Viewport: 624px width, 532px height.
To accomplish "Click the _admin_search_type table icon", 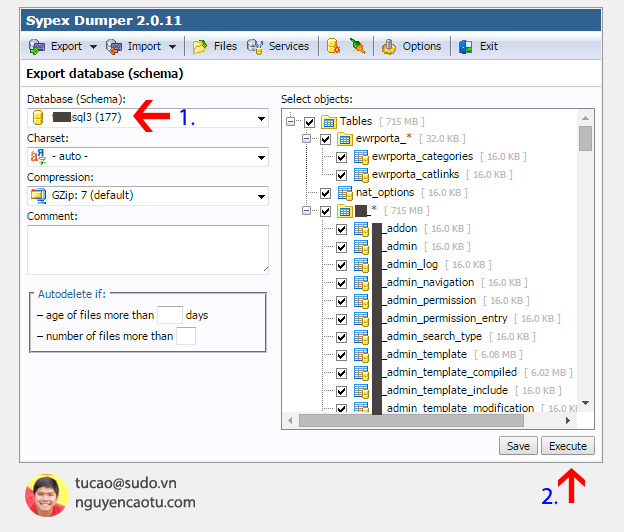I will 361,337.
